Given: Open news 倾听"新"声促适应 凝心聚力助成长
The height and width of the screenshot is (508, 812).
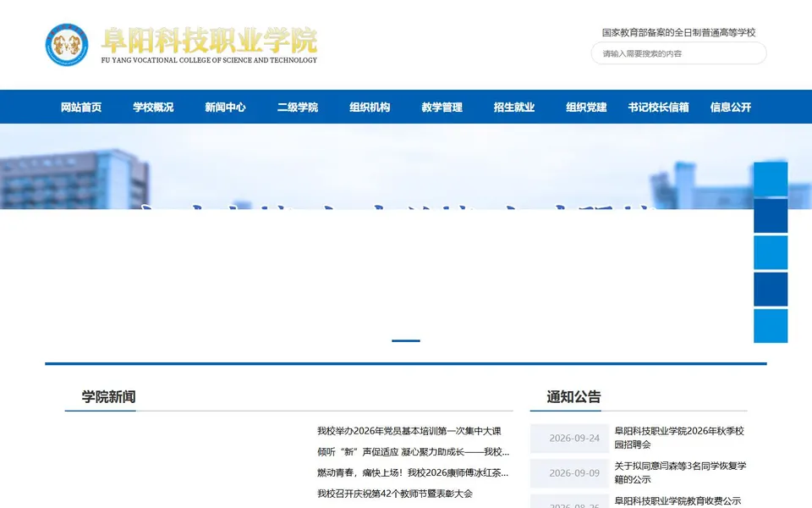Looking at the screenshot, I should (414, 451).
